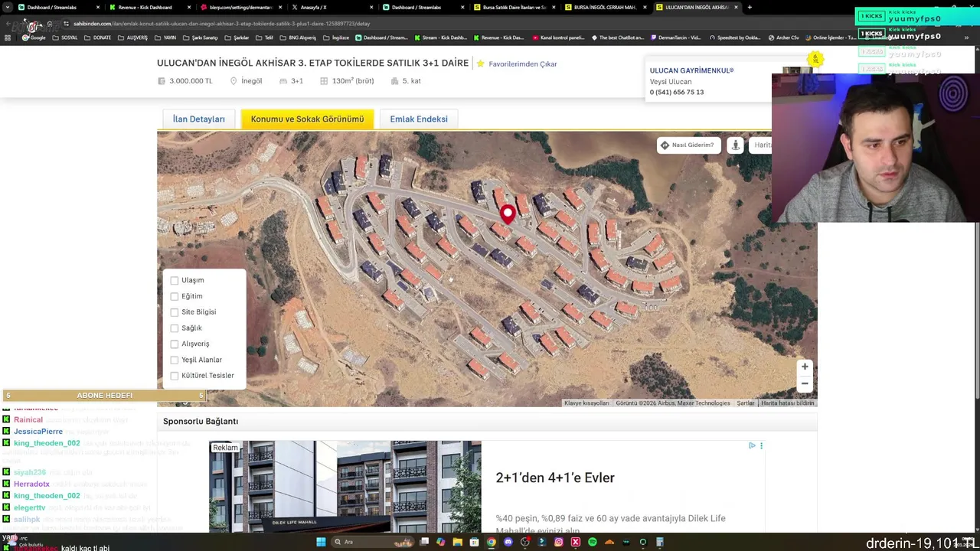Click the location icon beside İnegöl
980x551 pixels.
232,81
